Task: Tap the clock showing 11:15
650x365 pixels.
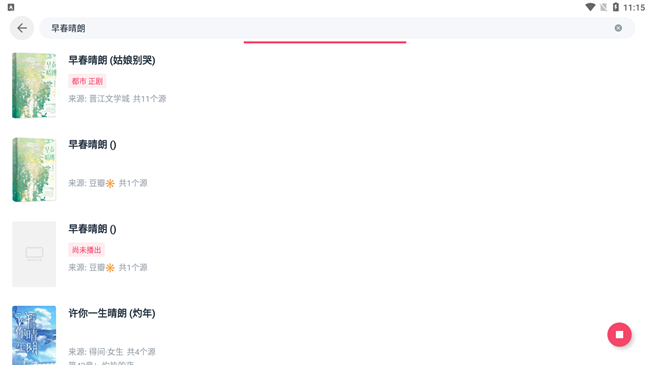Action: pyautogui.click(x=634, y=7)
